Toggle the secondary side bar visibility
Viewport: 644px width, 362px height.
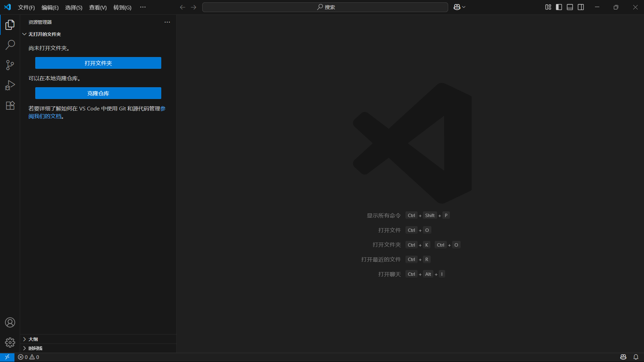[581, 7]
